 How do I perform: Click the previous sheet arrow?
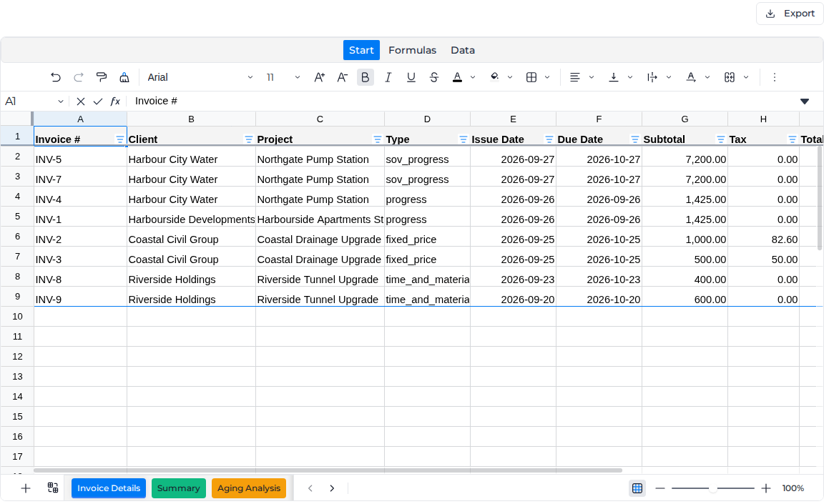point(310,488)
